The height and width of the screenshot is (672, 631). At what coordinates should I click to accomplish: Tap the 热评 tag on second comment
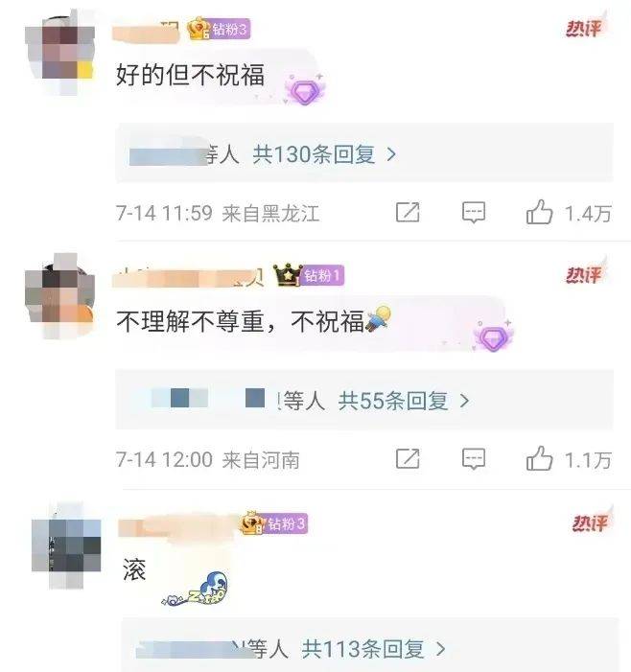585,274
